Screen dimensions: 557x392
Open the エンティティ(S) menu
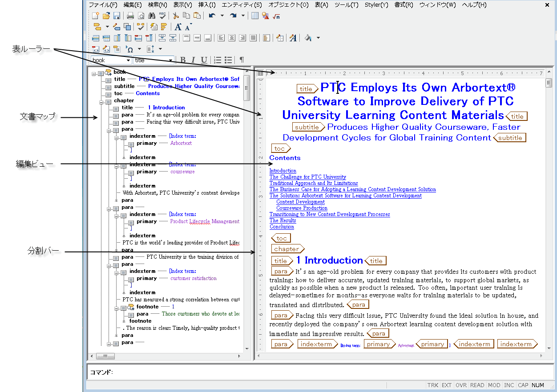pos(242,5)
